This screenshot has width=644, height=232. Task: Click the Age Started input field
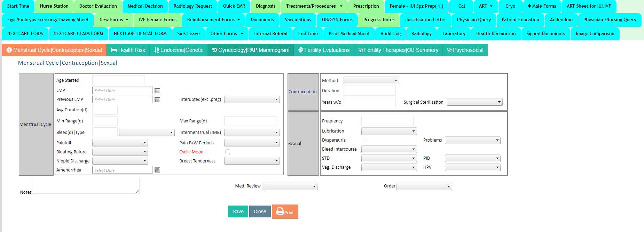point(118,80)
